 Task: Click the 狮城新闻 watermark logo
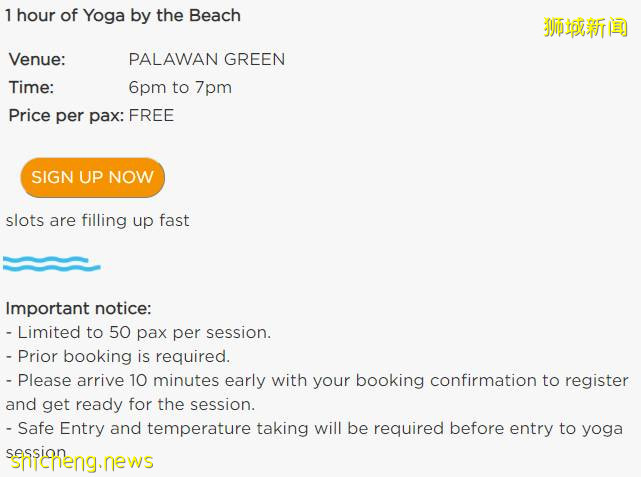point(585,28)
